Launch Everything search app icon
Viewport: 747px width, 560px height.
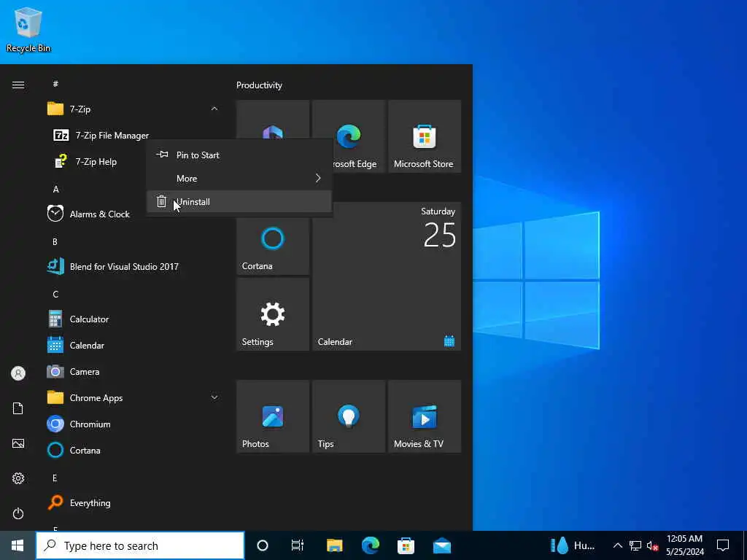pyautogui.click(x=55, y=502)
